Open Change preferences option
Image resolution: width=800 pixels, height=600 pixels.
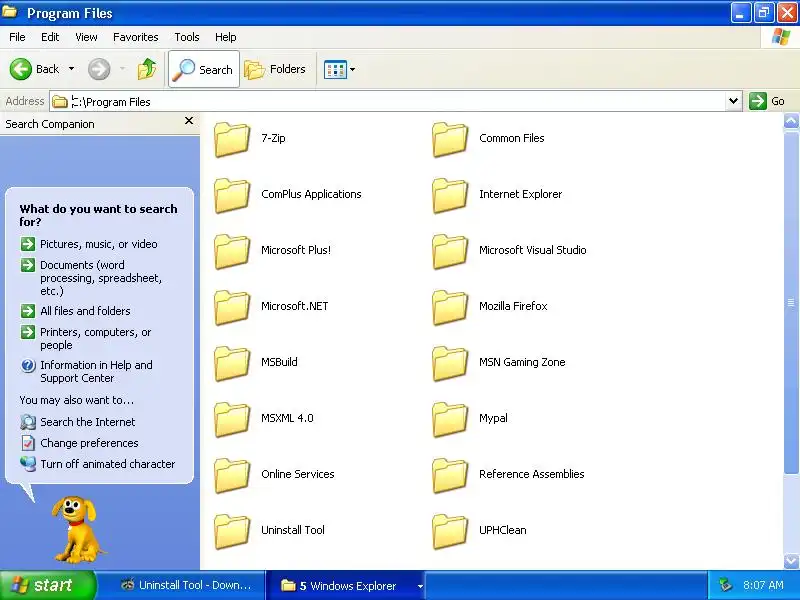click(79, 443)
